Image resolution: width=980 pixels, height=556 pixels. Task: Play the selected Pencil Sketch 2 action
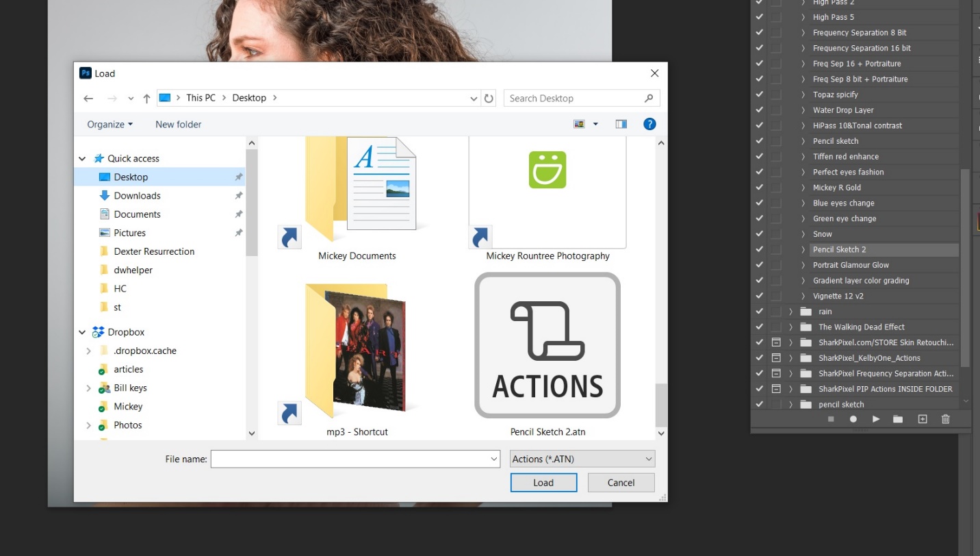pyautogui.click(x=876, y=418)
